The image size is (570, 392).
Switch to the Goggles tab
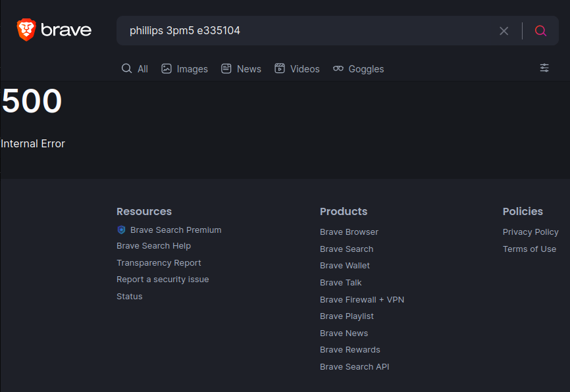pyautogui.click(x=359, y=68)
